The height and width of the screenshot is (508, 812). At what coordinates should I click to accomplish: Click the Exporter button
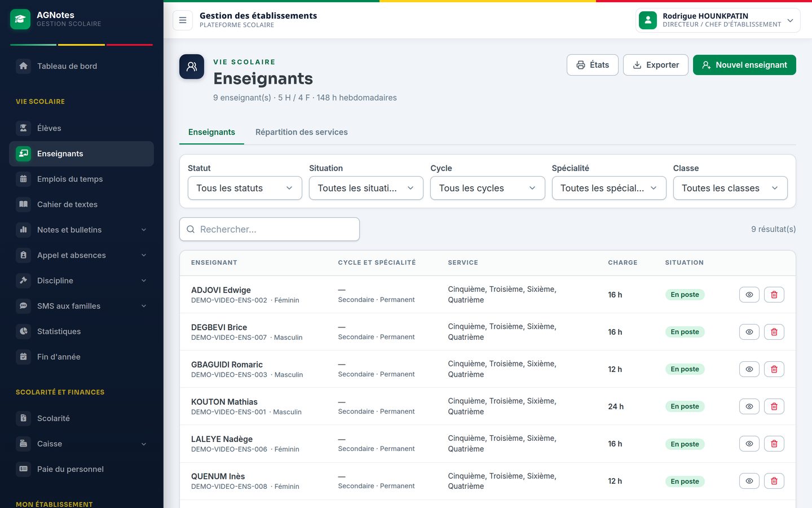(656, 65)
